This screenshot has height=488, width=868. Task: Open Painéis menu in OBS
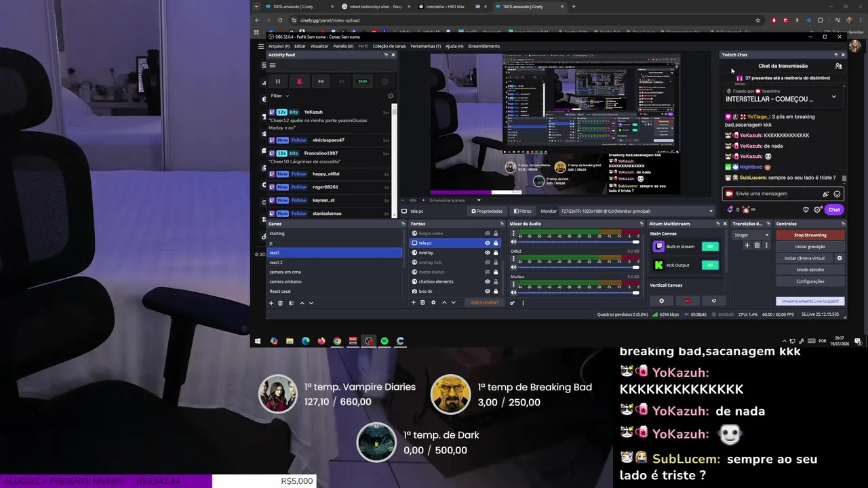(343, 46)
